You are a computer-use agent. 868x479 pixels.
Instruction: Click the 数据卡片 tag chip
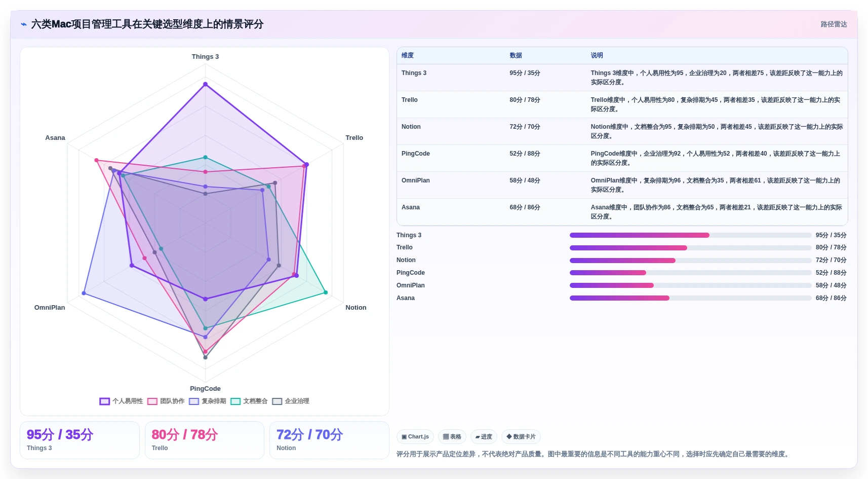click(521, 436)
